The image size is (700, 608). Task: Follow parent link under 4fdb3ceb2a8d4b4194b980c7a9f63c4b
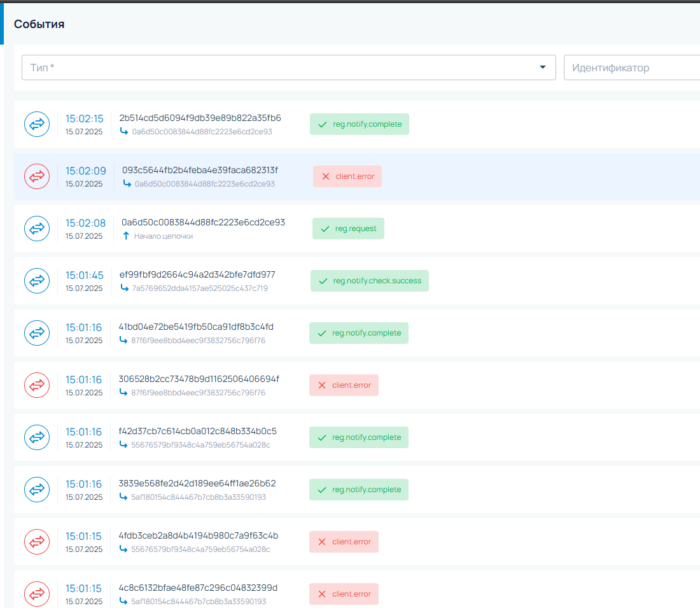click(x=200, y=549)
